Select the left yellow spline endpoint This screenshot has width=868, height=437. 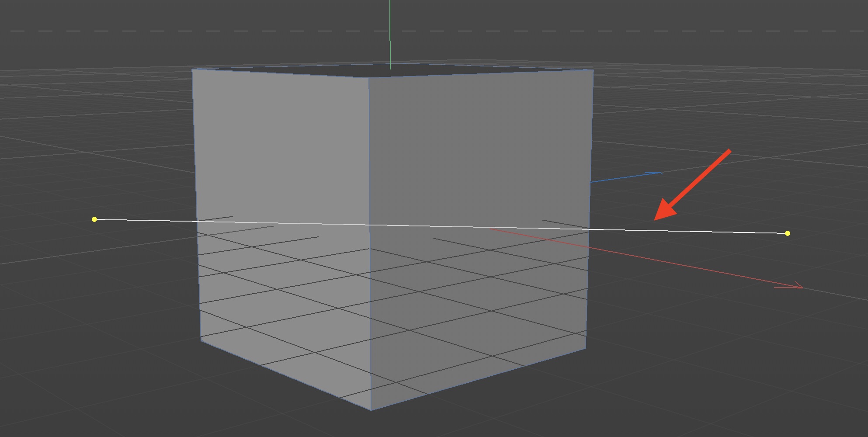point(94,219)
